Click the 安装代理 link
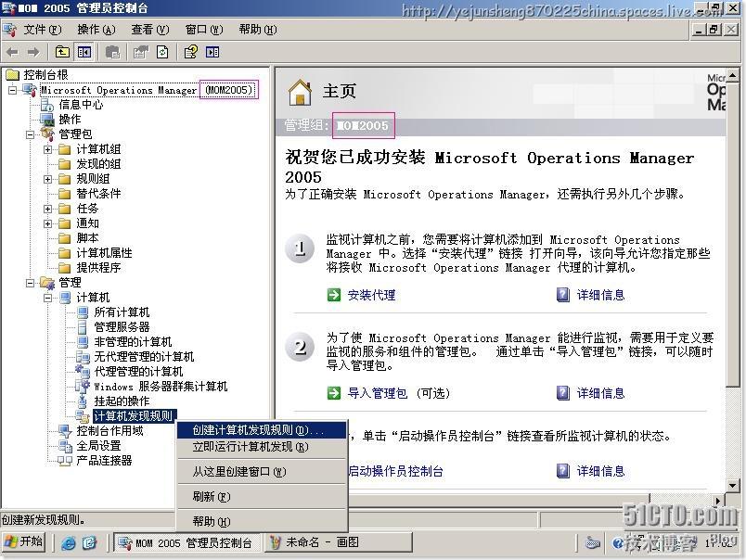 click(371, 295)
